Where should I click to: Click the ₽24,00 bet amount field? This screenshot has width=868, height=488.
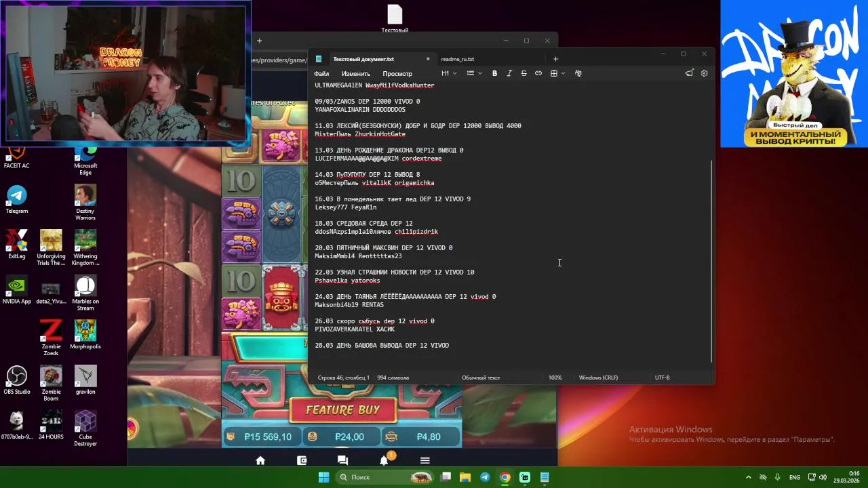(341, 437)
